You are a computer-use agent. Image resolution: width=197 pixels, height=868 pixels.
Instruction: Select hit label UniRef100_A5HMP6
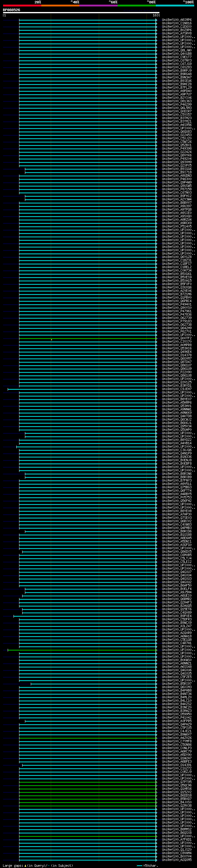point(177,403)
